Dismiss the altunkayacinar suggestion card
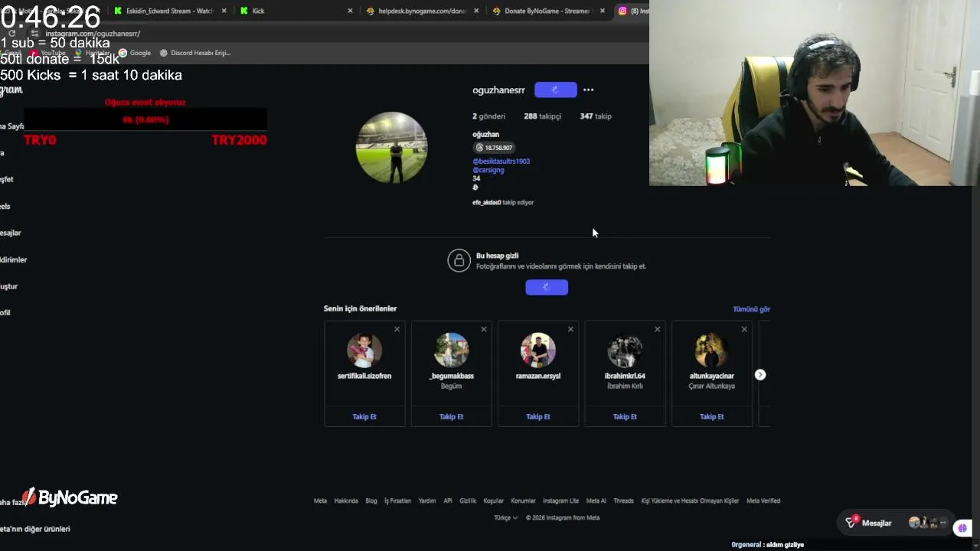980x551 pixels. [744, 329]
